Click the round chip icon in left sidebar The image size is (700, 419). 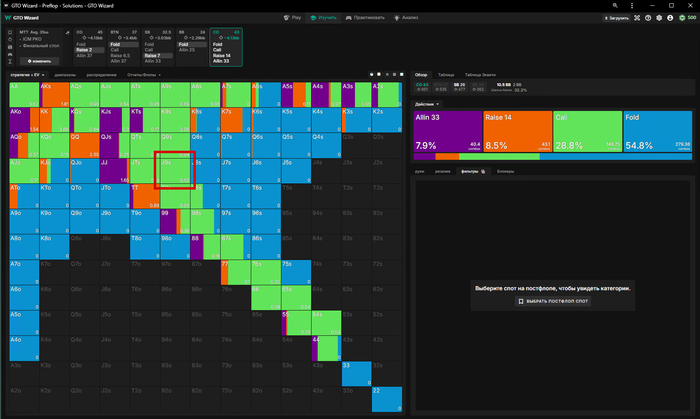coord(10,40)
